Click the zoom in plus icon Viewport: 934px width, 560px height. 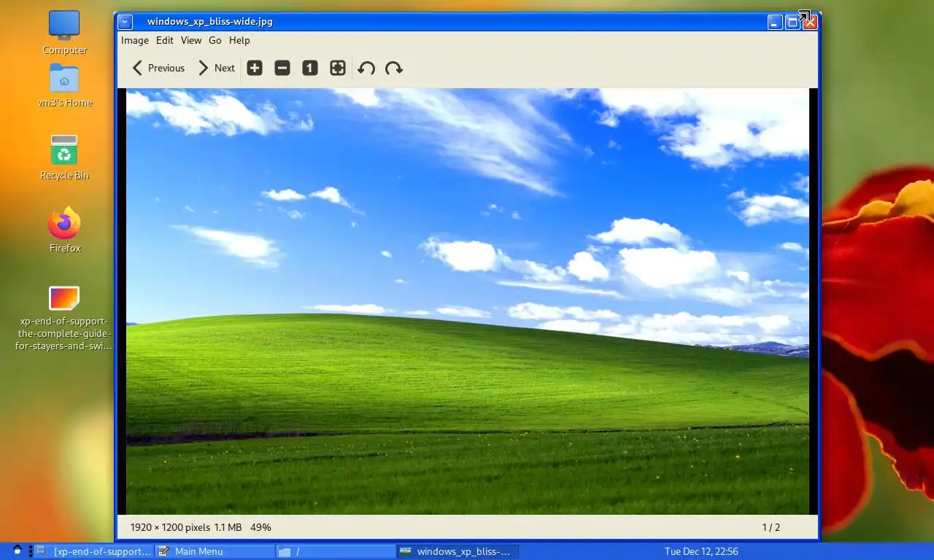254,68
